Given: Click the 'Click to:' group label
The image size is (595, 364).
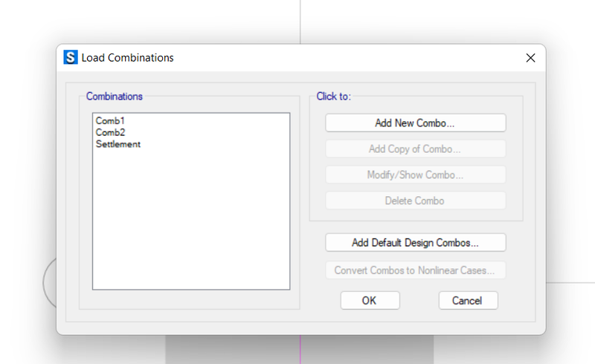Looking at the screenshot, I should (x=333, y=96).
